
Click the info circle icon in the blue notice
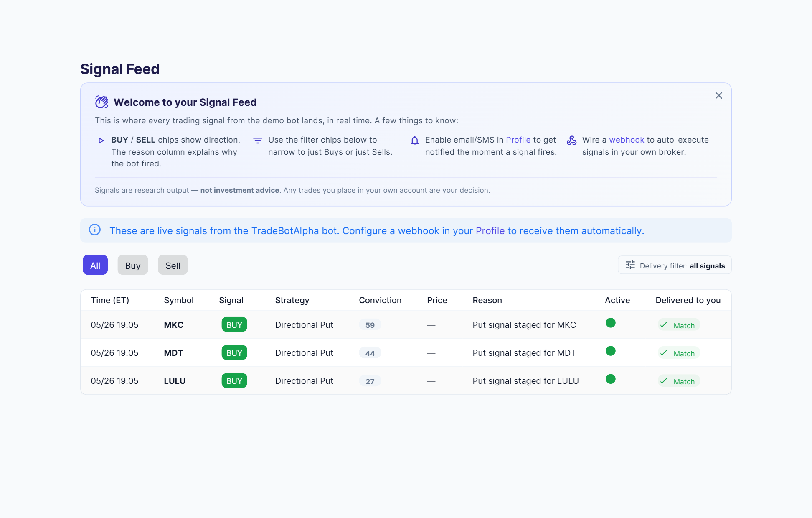[x=95, y=230]
